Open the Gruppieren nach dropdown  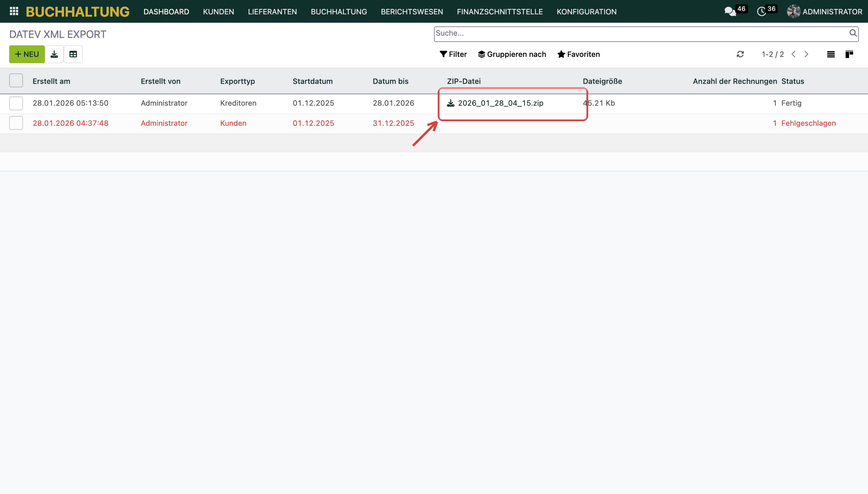coord(512,54)
